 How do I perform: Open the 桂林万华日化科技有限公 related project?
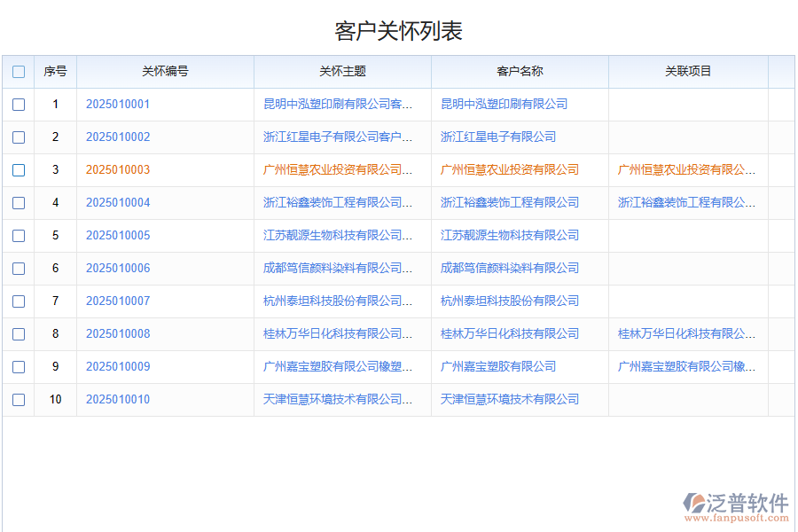(685, 333)
